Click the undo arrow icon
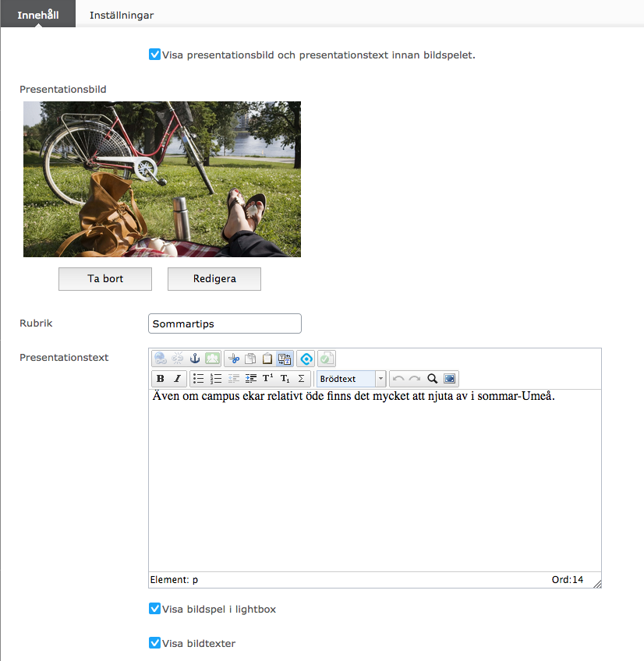 pos(398,379)
